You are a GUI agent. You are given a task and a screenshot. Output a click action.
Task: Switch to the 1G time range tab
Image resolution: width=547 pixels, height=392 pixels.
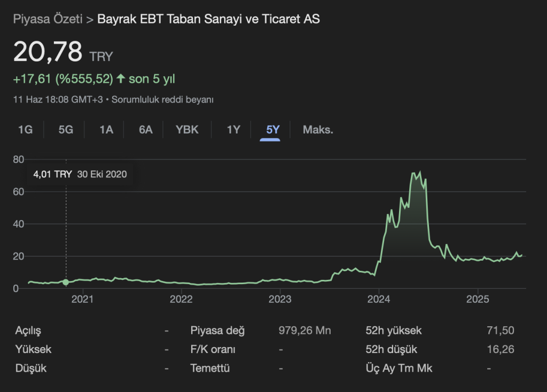25,130
